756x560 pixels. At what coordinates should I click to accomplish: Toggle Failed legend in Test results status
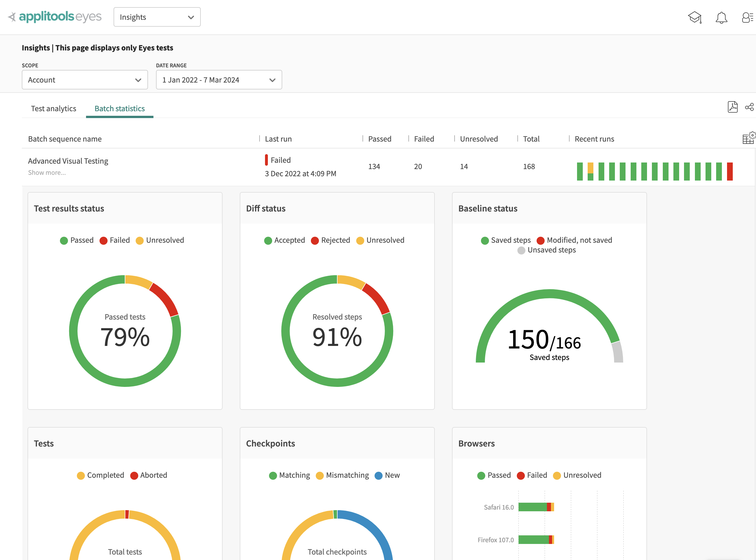point(115,240)
